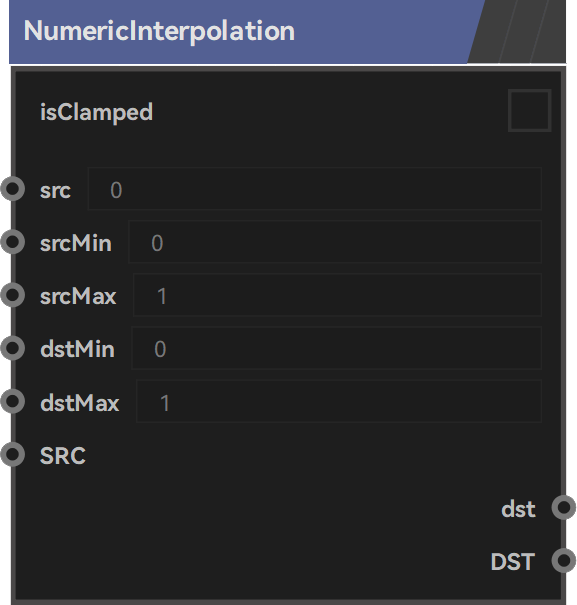577x605 pixels.
Task: Click the uppercase DST output label
Action: 513,562
